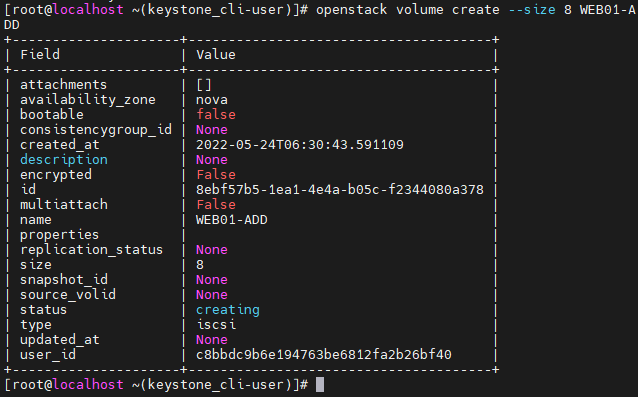The height and width of the screenshot is (397, 638).
Task: Click the user id 'c8bbdc9b6e194763be6812fa2b26bf40'
Action: tap(324, 355)
